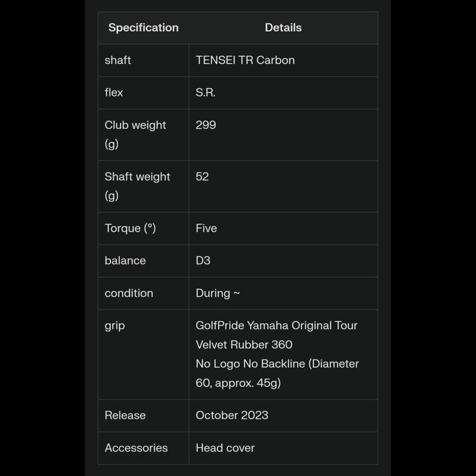This screenshot has width=476, height=476.
Task: Click the GolfPride Yamaha grip description
Action: tap(277, 354)
